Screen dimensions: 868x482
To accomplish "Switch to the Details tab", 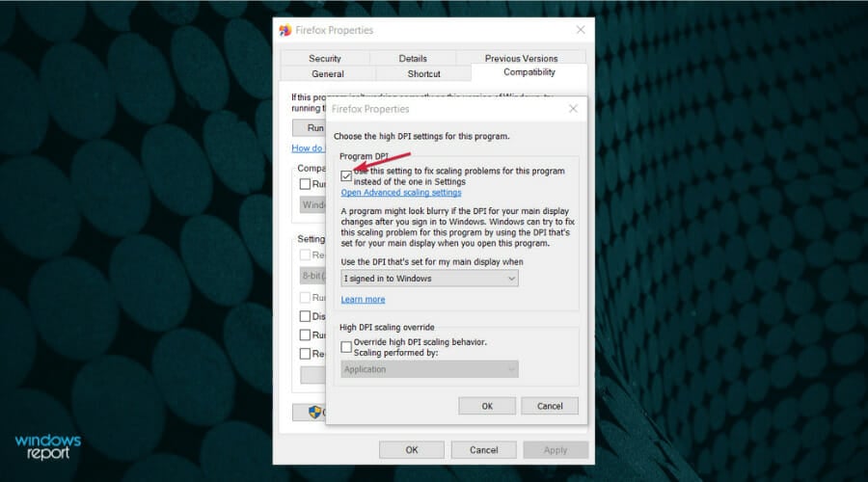I will (x=413, y=58).
